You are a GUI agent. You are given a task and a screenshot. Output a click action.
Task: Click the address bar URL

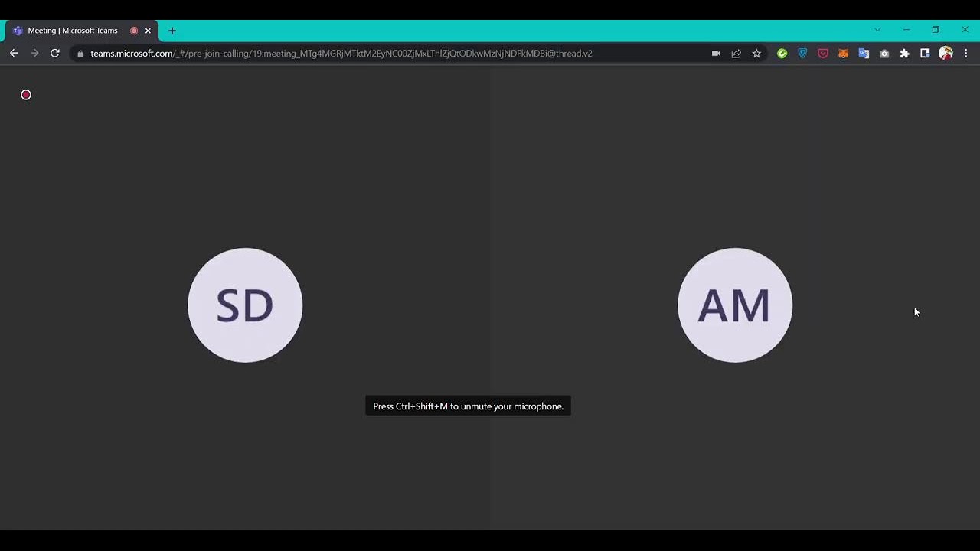[x=341, y=54]
